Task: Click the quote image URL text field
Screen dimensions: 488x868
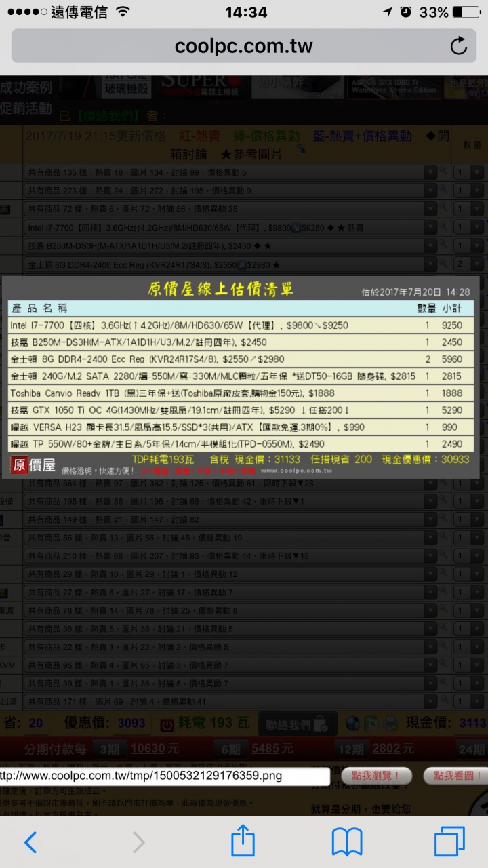Action: [165, 776]
